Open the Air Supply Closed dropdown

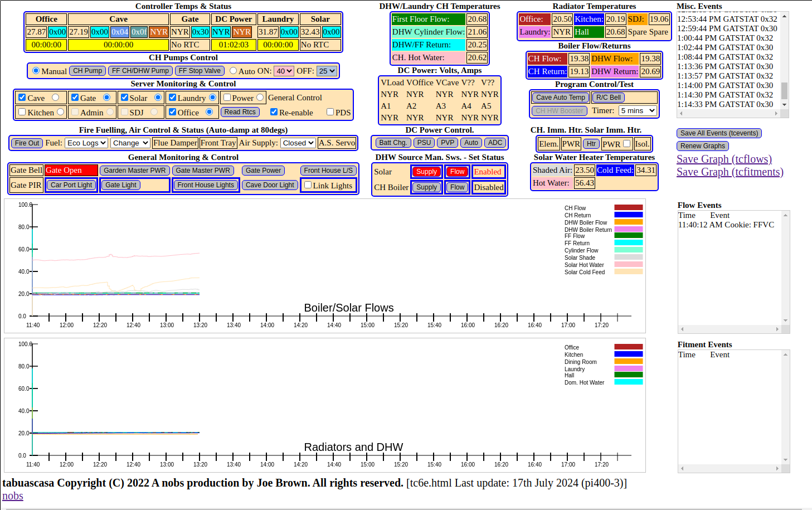pos(298,143)
